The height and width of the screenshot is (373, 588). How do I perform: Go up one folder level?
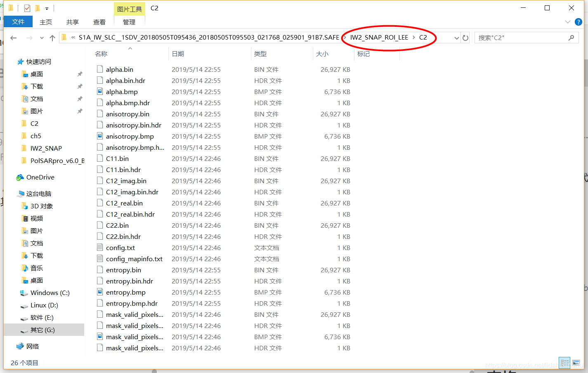coord(52,38)
